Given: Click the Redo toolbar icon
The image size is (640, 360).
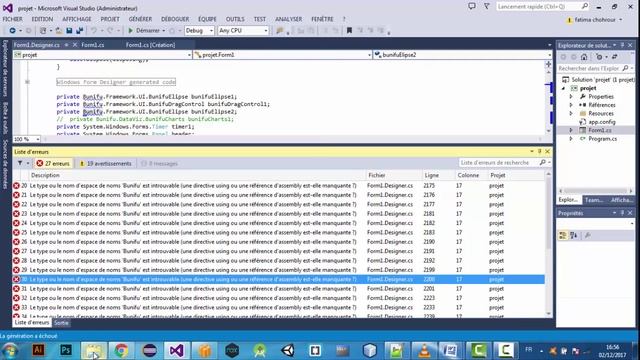Looking at the screenshot, I should pos(110,31).
